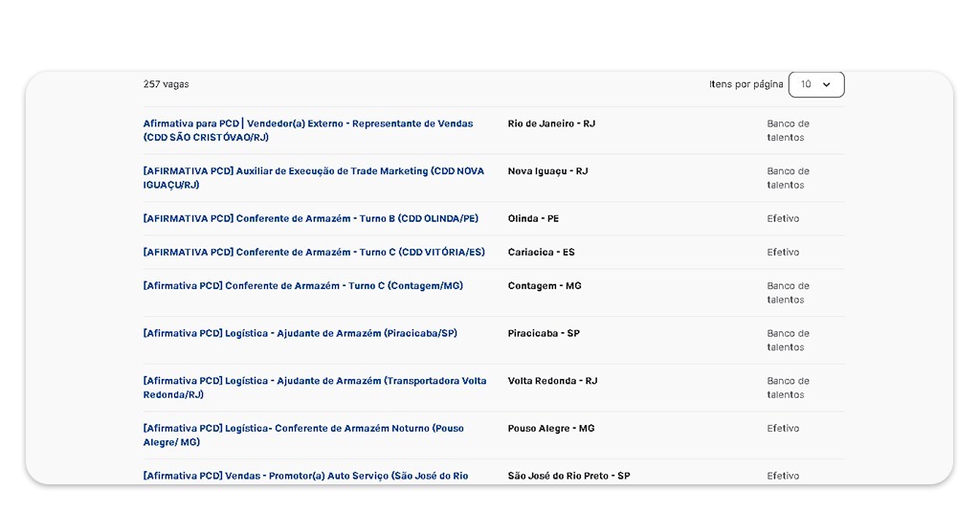The image size is (980, 513).
Task: Open Promotor(a) Auto Serviço job listing
Action: 305,476
